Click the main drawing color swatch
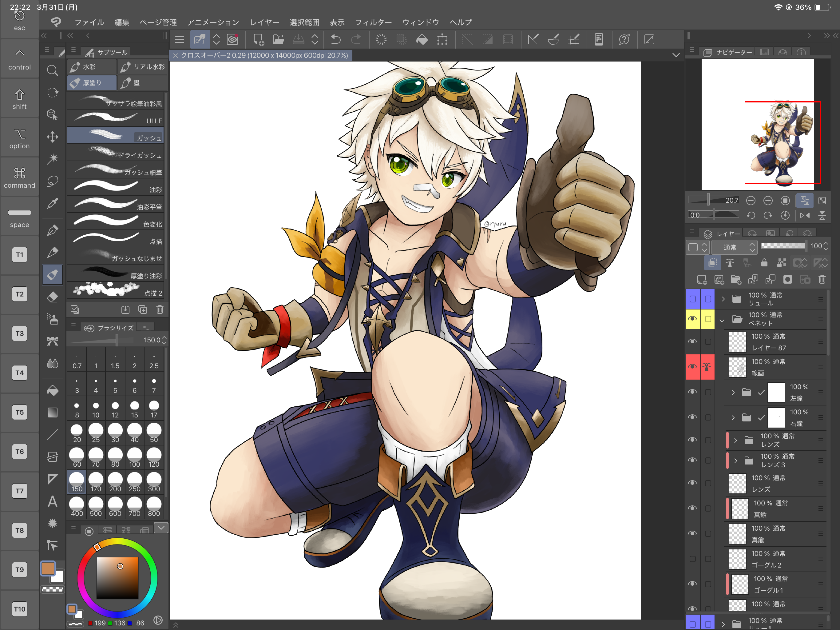 coord(48,568)
